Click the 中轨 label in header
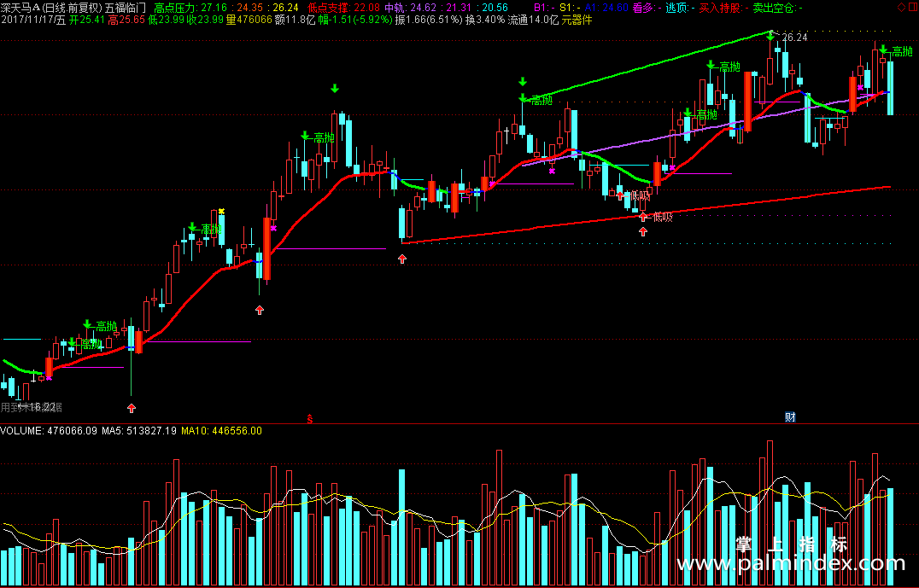Image resolution: width=919 pixels, height=588 pixels. coord(395,8)
